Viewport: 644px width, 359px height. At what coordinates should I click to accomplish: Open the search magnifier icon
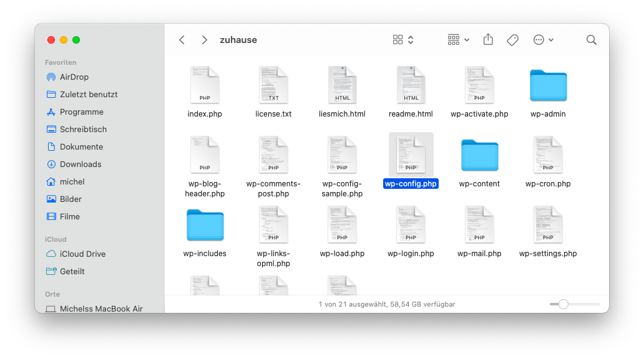pos(591,40)
